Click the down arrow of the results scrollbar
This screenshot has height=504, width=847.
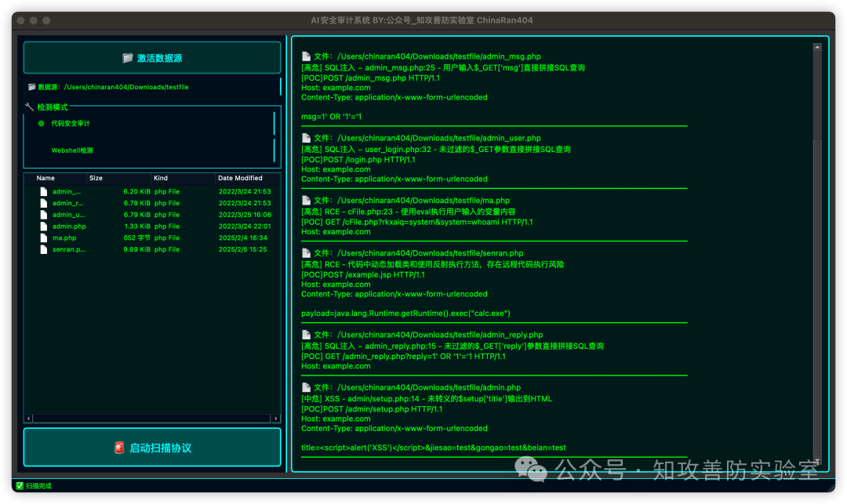click(x=817, y=460)
